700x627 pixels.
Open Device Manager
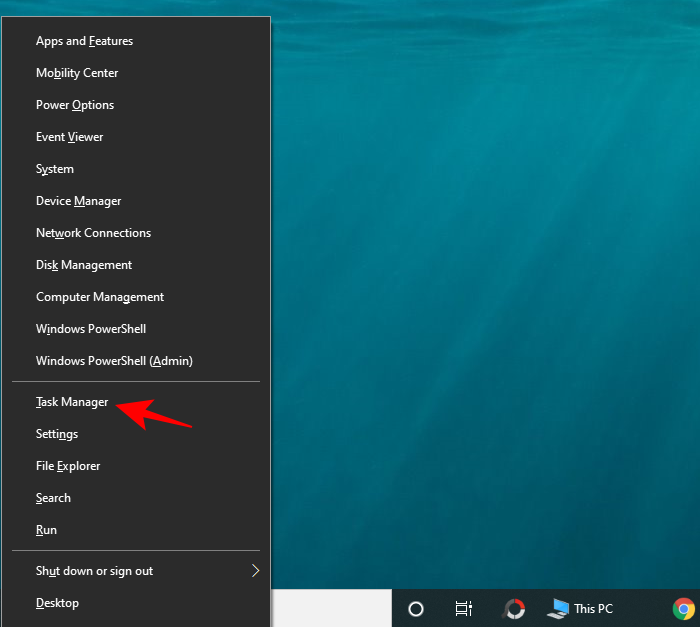[78, 201]
